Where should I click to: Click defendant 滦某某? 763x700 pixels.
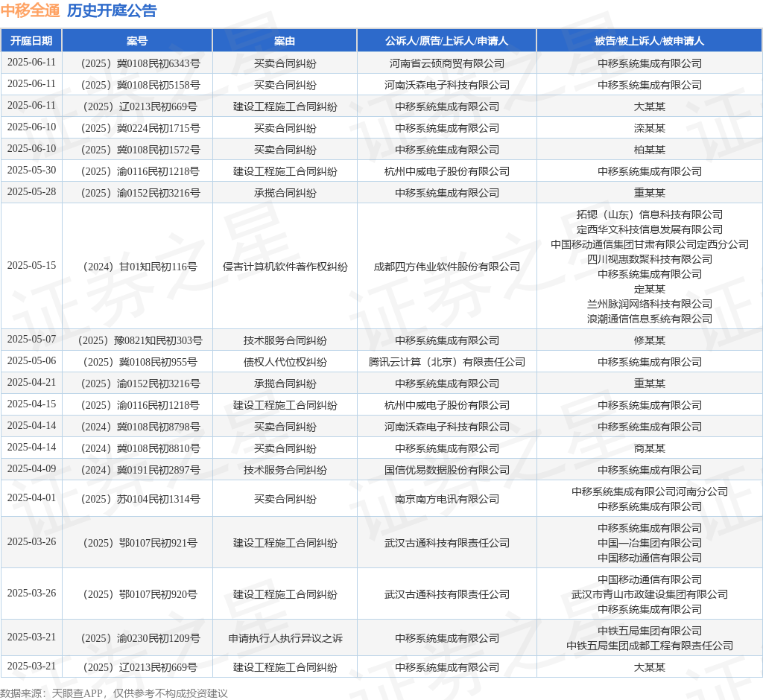tap(649, 128)
